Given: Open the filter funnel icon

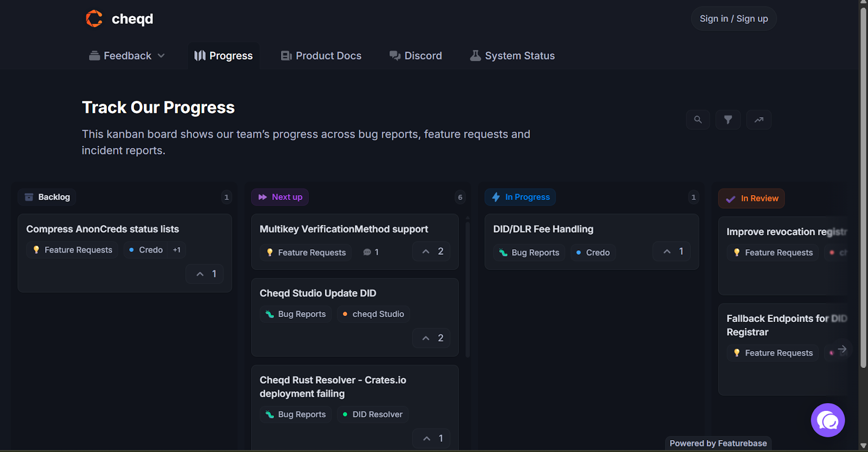Looking at the screenshot, I should (x=728, y=120).
